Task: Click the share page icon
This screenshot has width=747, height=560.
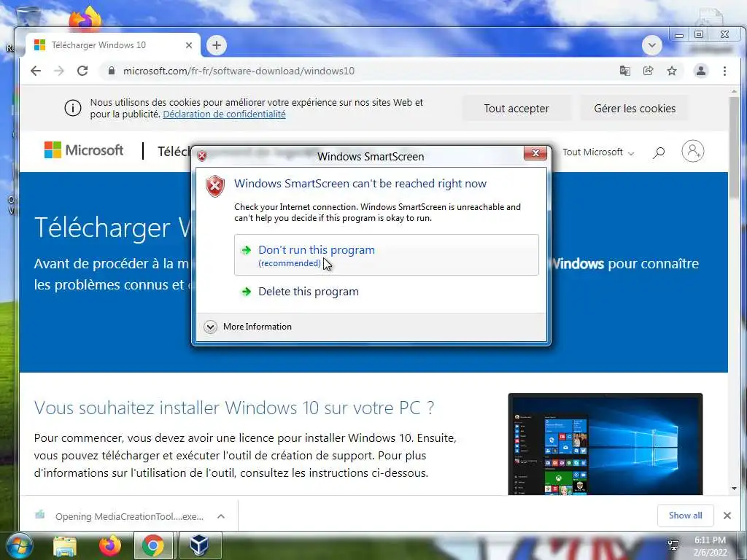Action: pyautogui.click(x=648, y=71)
